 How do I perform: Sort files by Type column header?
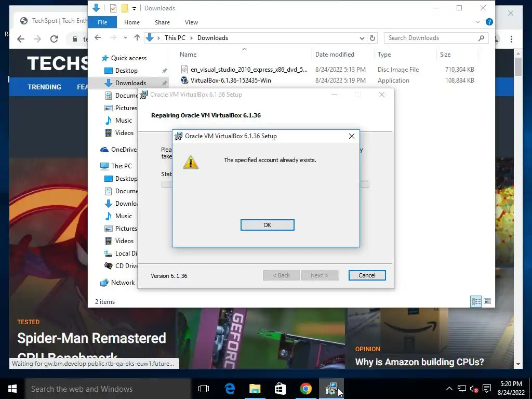coord(384,55)
